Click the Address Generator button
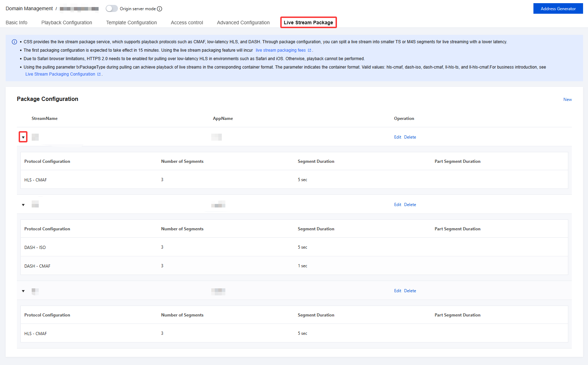The height and width of the screenshot is (365, 588). (558, 9)
